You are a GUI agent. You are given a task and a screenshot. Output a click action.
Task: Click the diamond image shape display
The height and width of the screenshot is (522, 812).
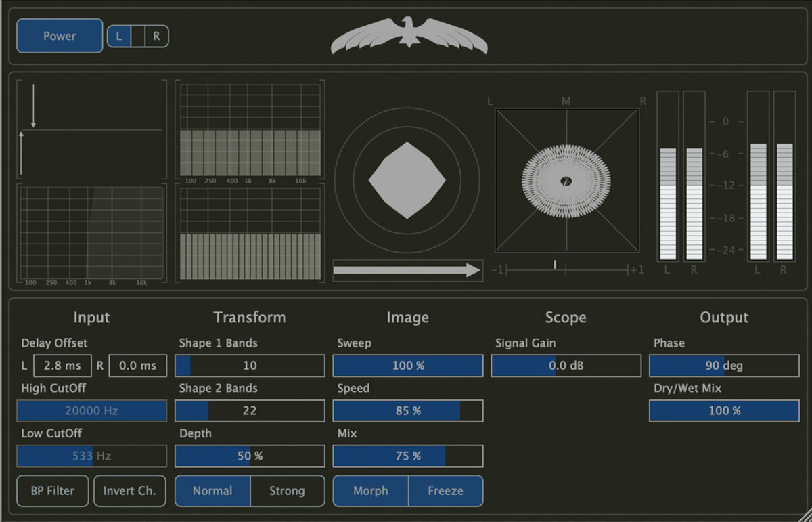[407, 180]
